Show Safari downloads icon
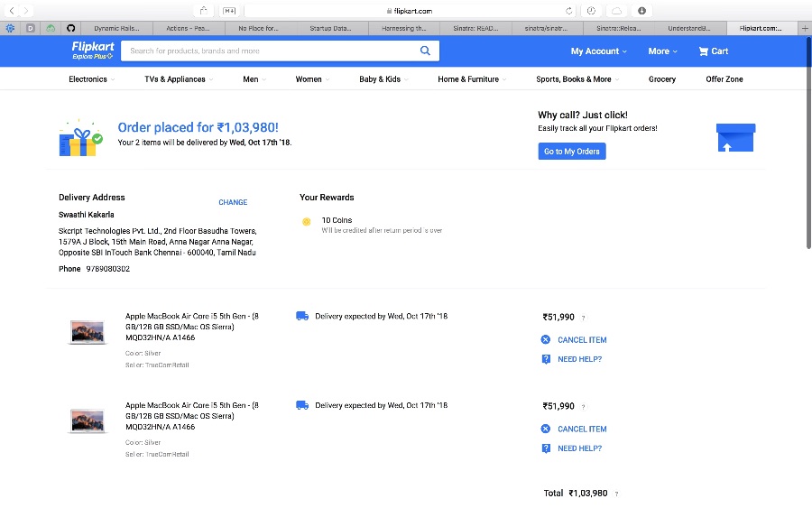This screenshot has height=508, width=812. coord(641,10)
